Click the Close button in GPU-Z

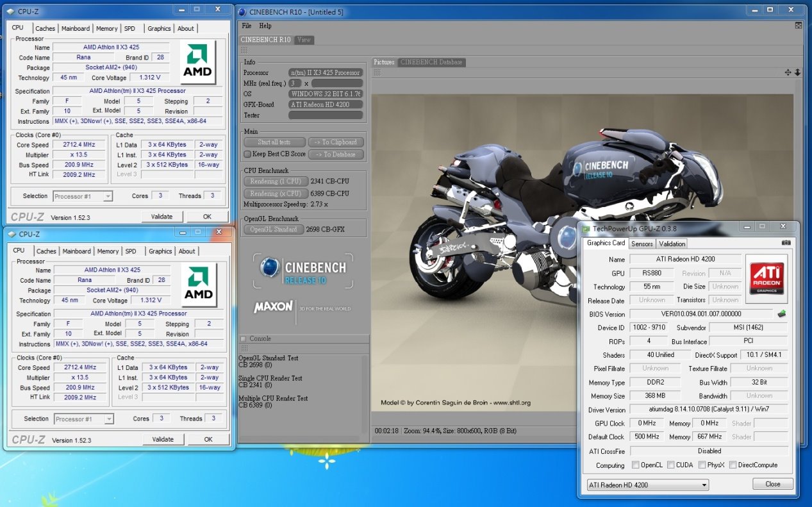[x=773, y=484]
